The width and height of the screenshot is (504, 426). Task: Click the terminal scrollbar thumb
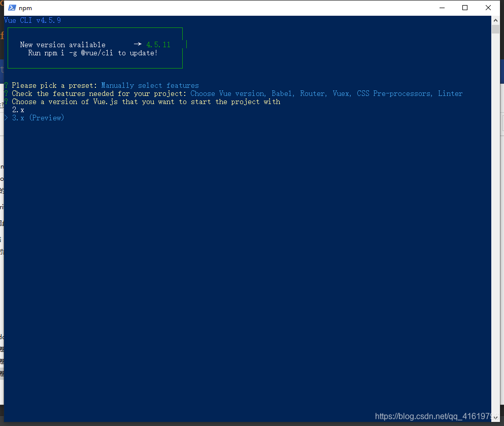(495, 29)
